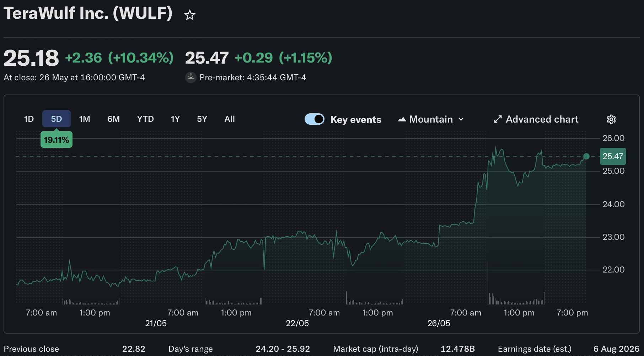Select the 5Y time range
The image size is (644, 356).
point(202,119)
